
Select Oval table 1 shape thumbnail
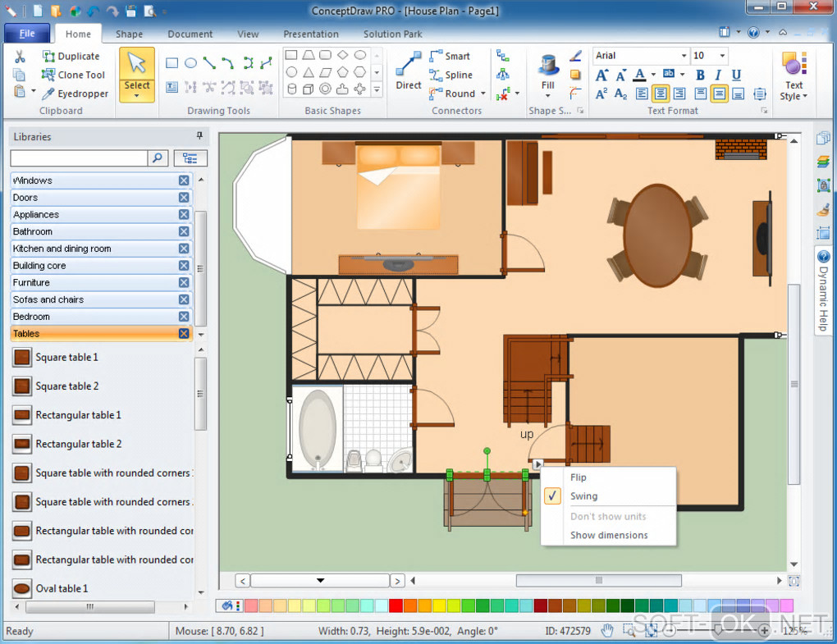[22, 588]
